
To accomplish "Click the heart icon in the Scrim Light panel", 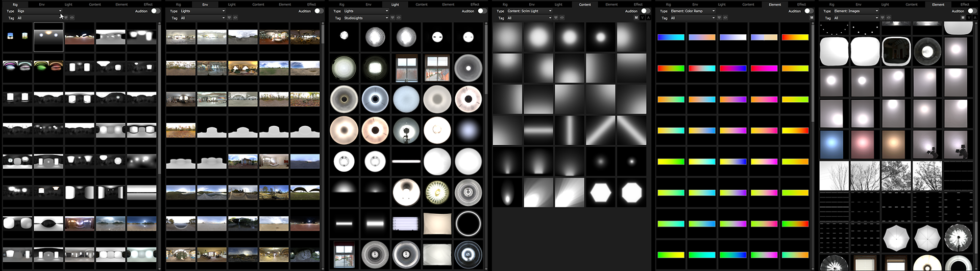I will click(556, 18).
